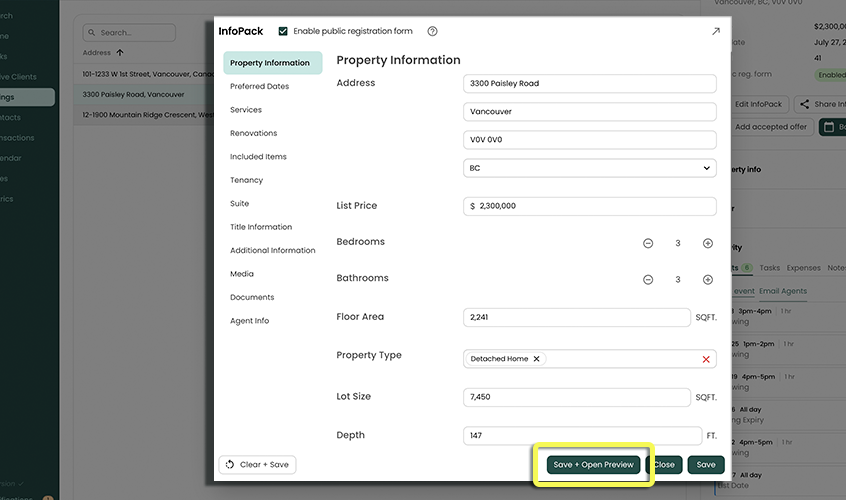Screen dimensions: 846x500
Task: Click the Clear + Save button
Action: pos(257,465)
